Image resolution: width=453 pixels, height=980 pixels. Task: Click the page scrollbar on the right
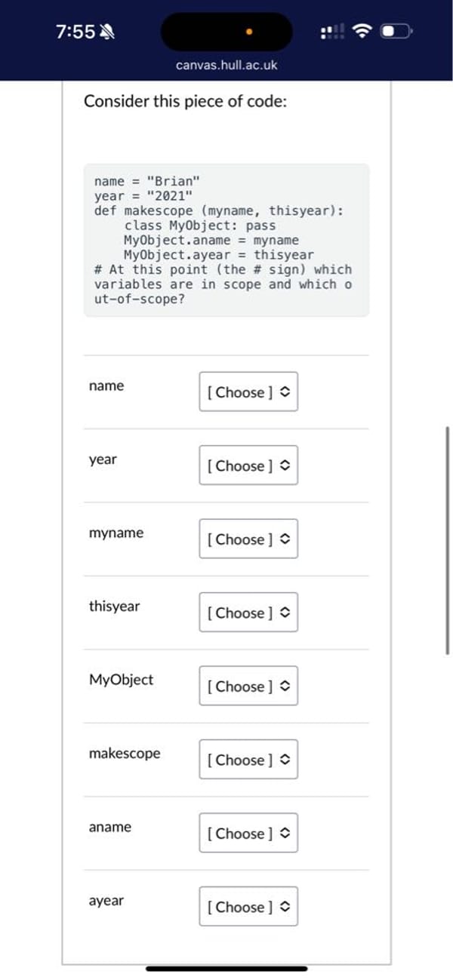(448, 540)
